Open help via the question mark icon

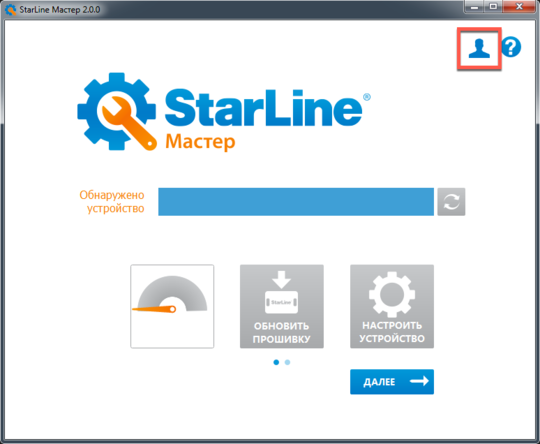pos(511,47)
